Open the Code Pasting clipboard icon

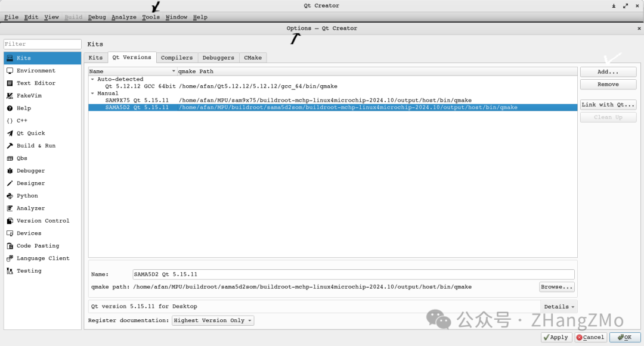[10, 246]
